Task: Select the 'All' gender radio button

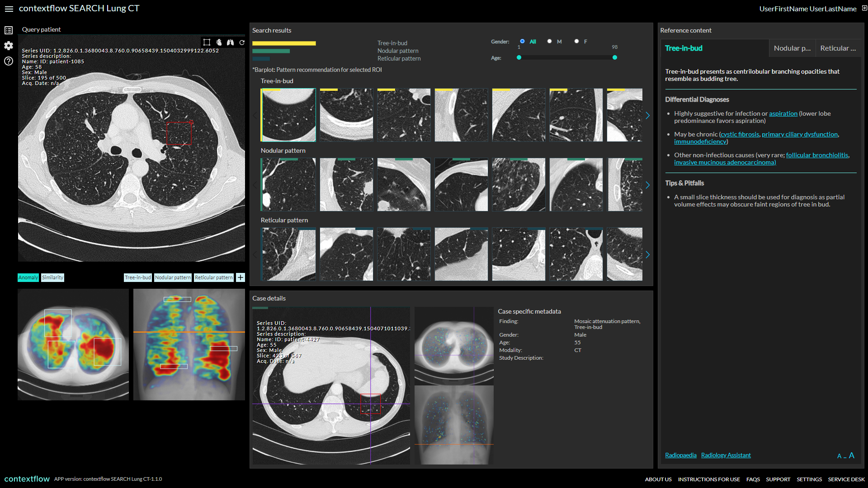Action: tap(523, 41)
